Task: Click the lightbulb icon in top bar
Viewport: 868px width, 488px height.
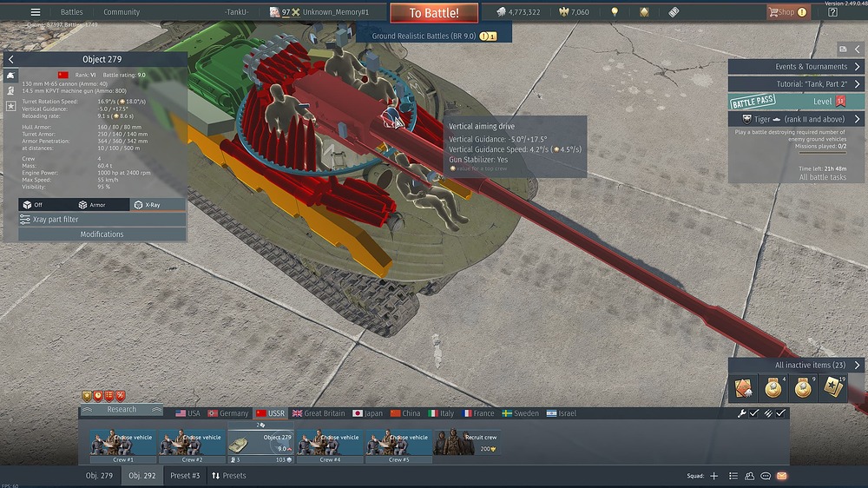Action: 615,12
